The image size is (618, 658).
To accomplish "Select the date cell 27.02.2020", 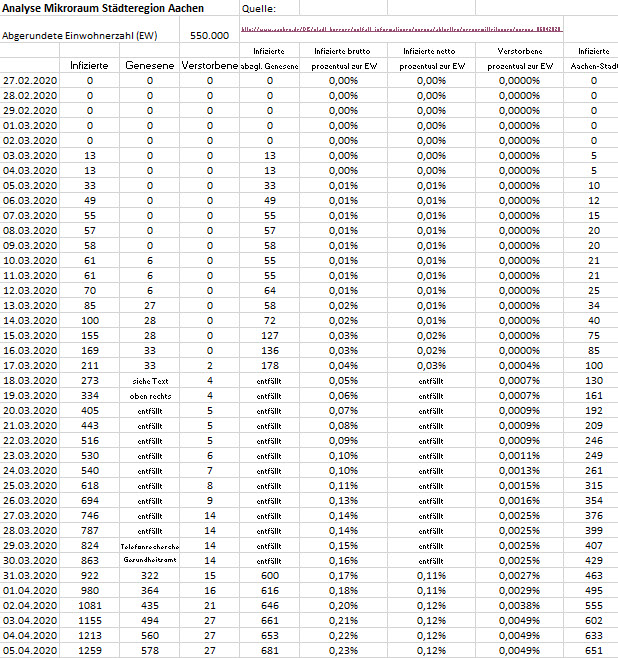I will point(31,79).
